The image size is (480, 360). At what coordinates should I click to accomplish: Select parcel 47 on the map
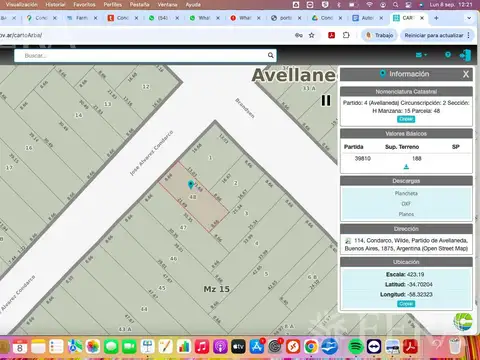[183, 228]
